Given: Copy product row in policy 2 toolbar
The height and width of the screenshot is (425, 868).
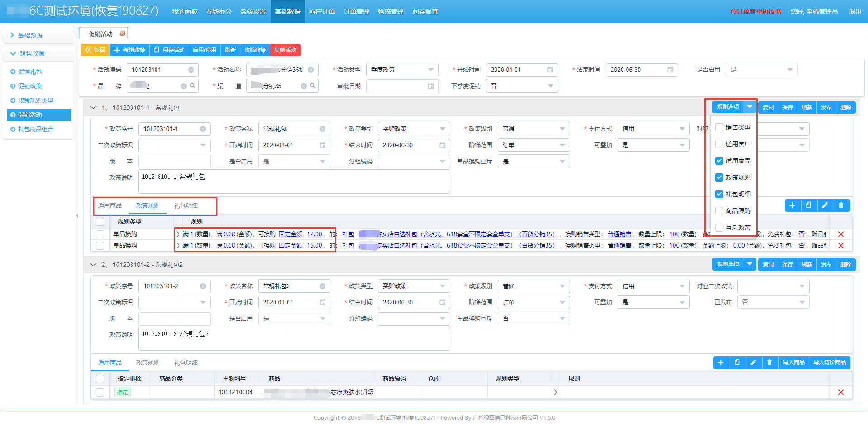Looking at the screenshot, I should pyautogui.click(x=737, y=363).
